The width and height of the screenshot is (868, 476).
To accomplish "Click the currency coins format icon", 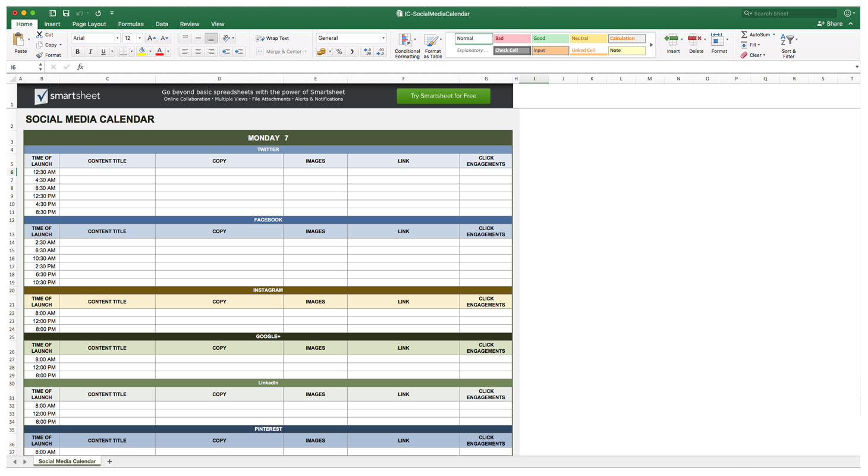I will pyautogui.click(x=322, y=52).
